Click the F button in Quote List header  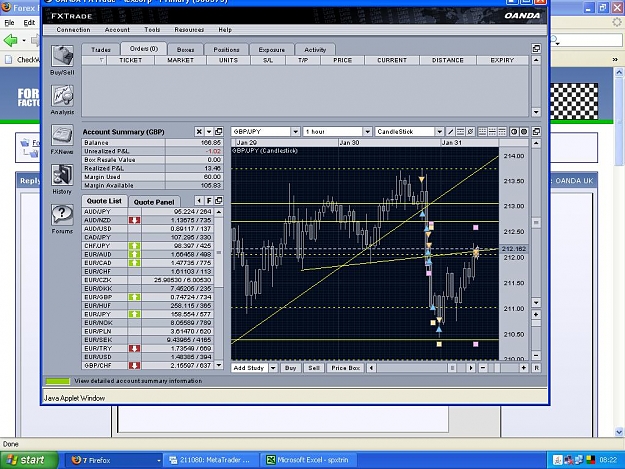click(x=209, y=200)
